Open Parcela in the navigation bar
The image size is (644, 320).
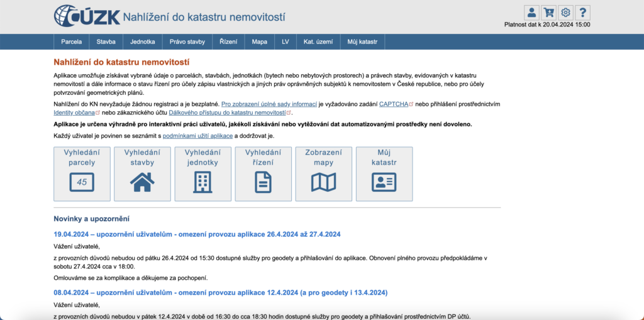[x=72, y=41]
